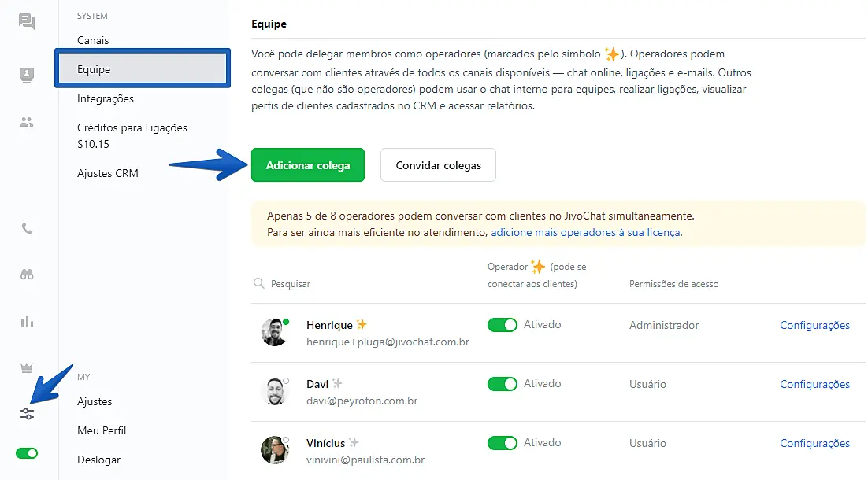
Task: Open visitor monitoring via the binoculars icon
Action: point(26,275)
